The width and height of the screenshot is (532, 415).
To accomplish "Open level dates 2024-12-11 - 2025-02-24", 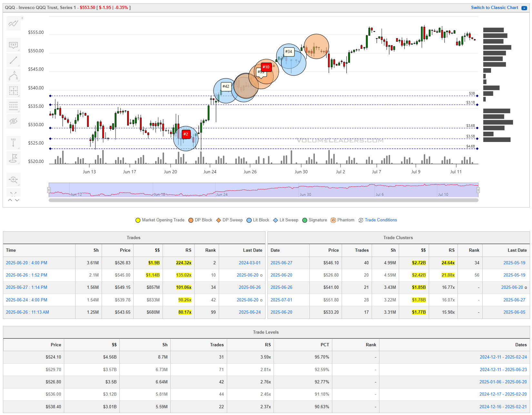I will (503, 357).
